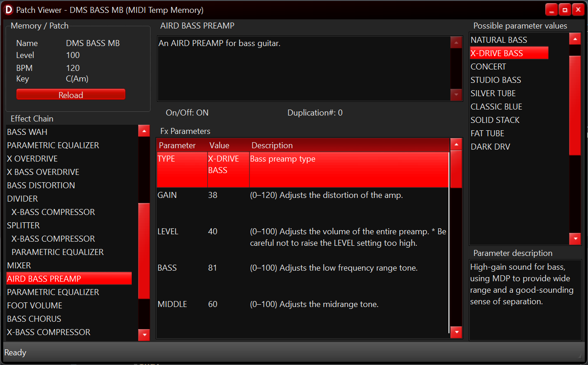Choose the NATURAL BASS preamp type
This screenshot has height=365, width=588.
[x=499, y=40]
